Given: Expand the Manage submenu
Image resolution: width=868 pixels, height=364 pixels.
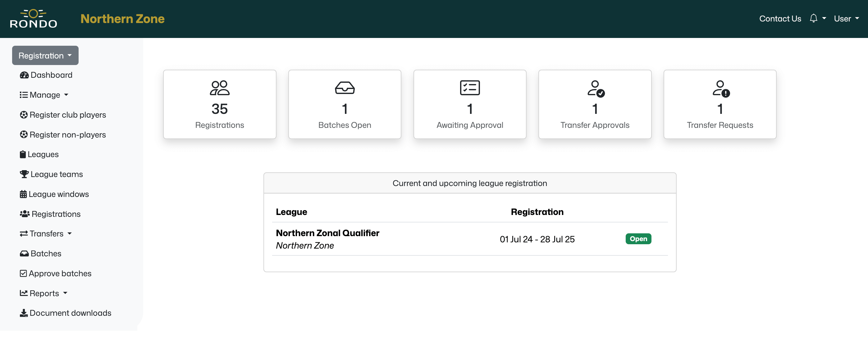Looking at the screenshot, I should pyautogui.click(x=44, y=95).
